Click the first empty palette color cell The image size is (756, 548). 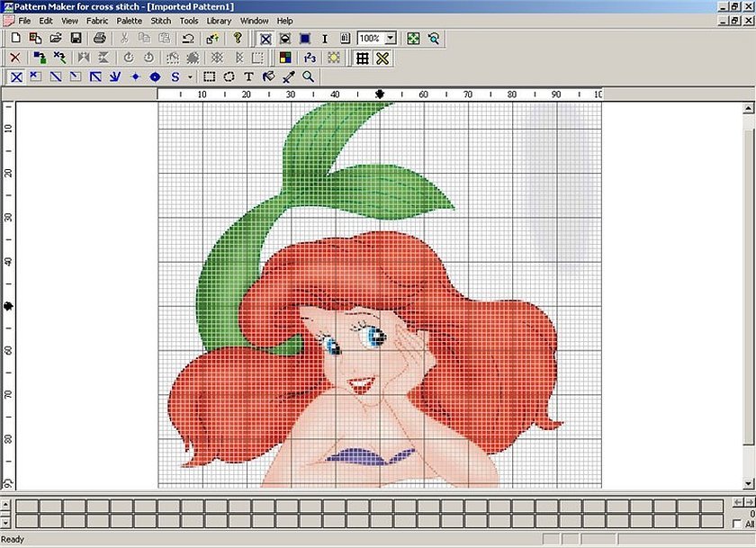[26, 507]
